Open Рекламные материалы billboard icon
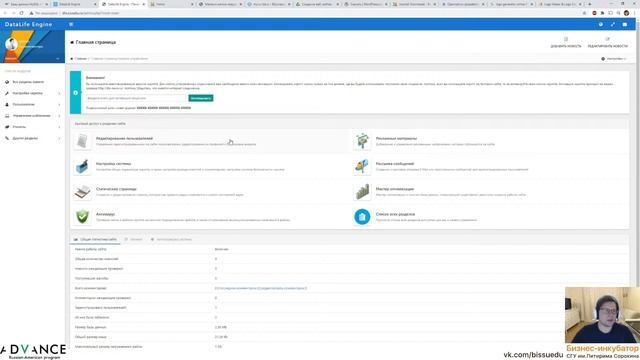 (362, 141)
